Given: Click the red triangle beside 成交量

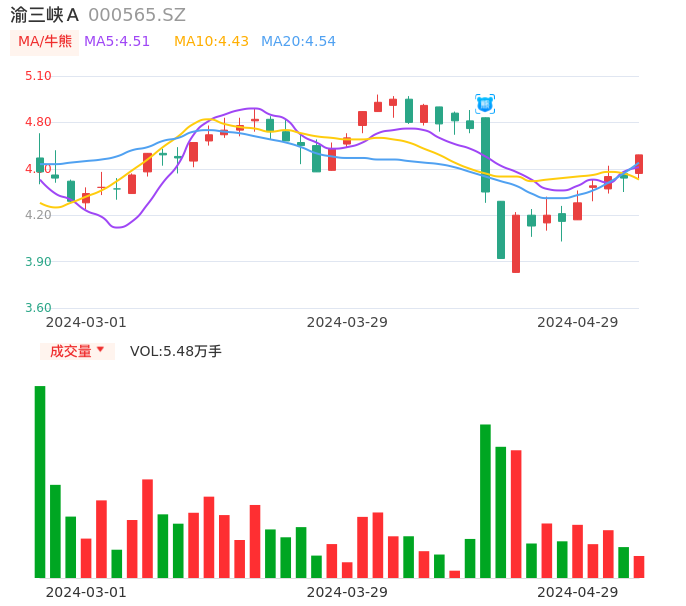Looking at the screenshot, I should click(100, 350).
